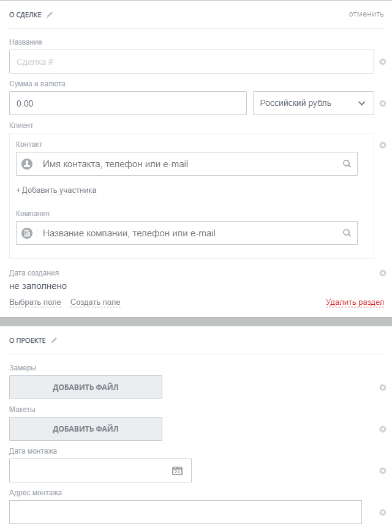Click отменить link at top right

pos(366,14)
